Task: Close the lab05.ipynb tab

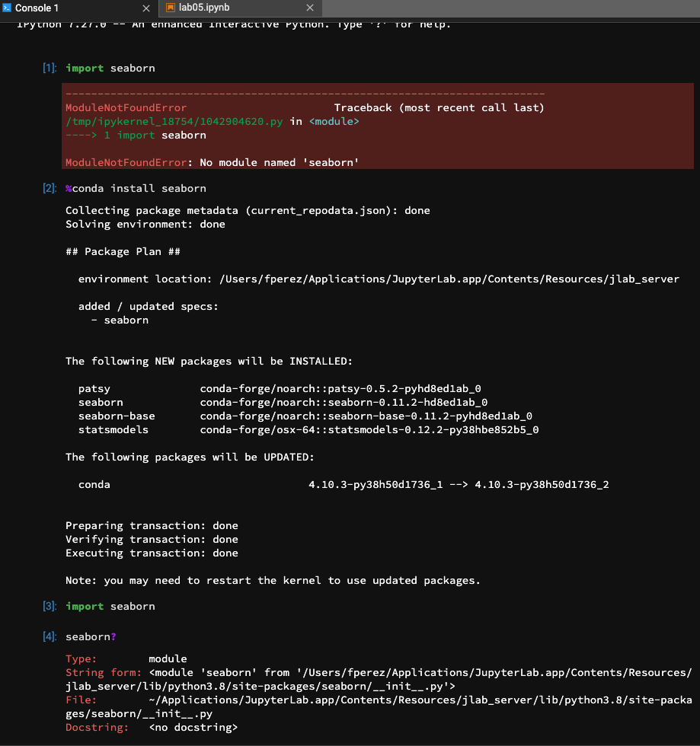Action: pyautogui.click(x=309, y=9)
